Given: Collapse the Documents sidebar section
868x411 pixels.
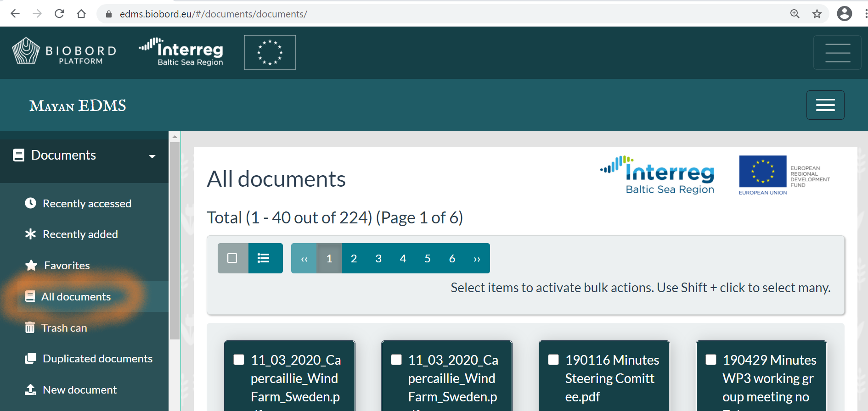Looking at the screenshot, I should tap(84, 156).
